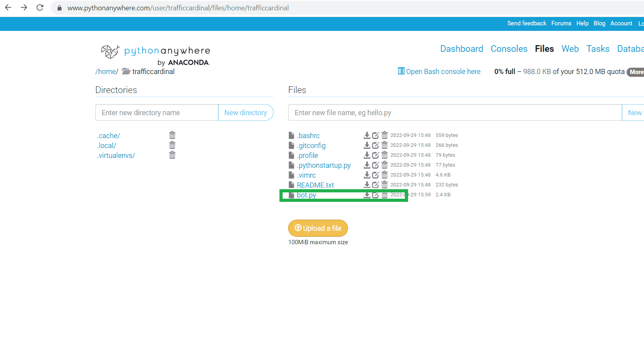Download the .vimrc file

click(x=367, y=175)
